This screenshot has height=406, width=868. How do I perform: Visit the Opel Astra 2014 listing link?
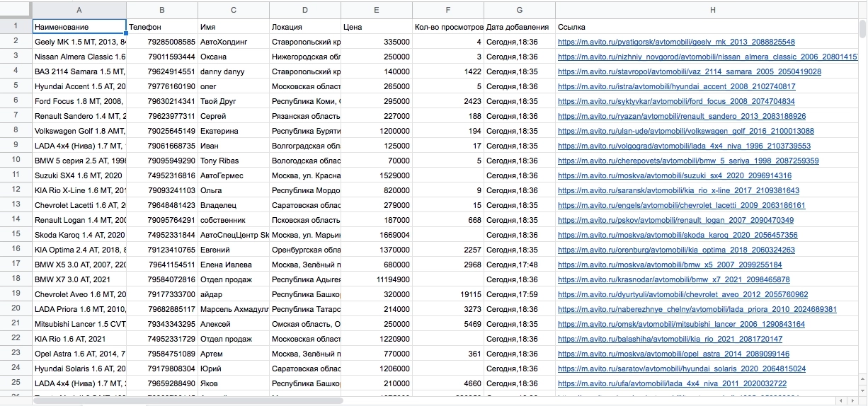[674, 354]
